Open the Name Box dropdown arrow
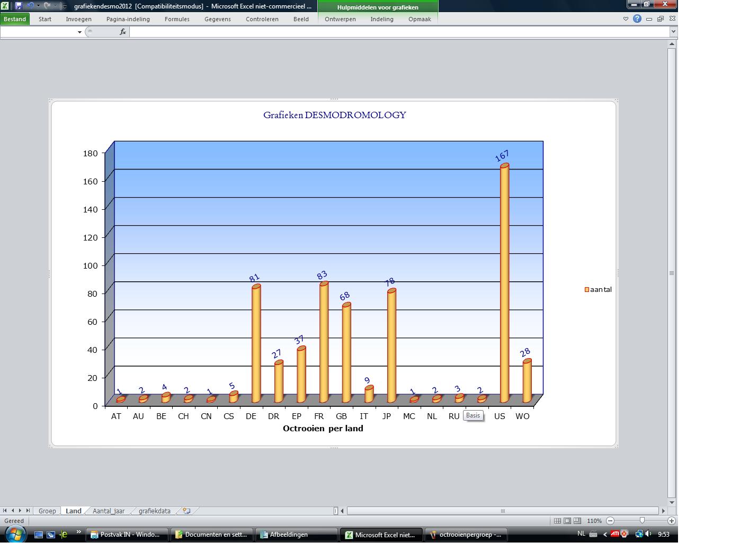The width and height of the screenshot is (731, 560). [79, 32]
